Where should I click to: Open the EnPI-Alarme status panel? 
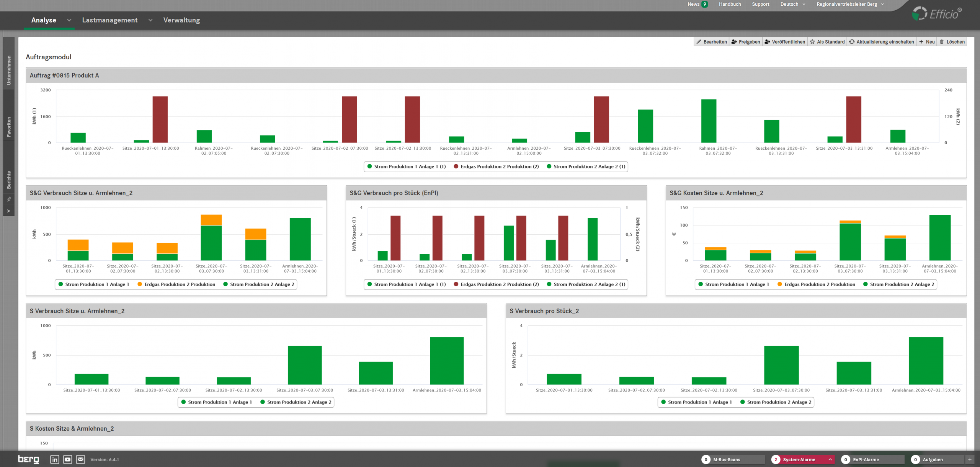872,459
